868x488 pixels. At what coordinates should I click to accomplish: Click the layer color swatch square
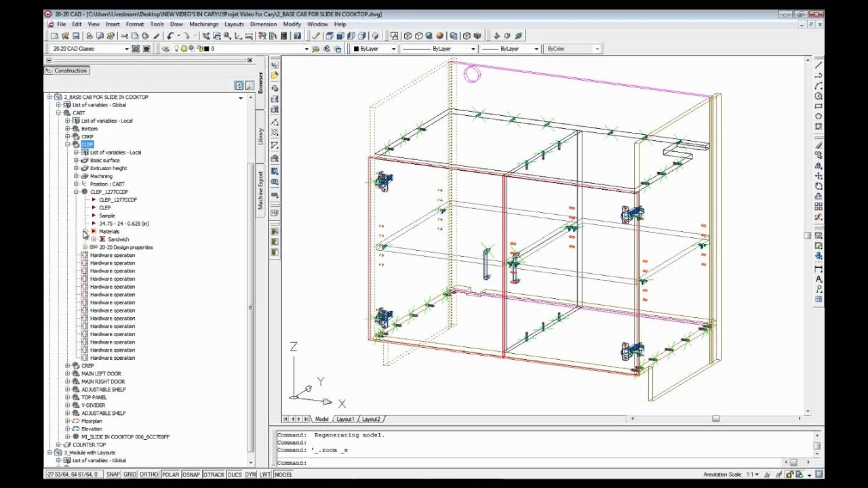click(206, 49)
